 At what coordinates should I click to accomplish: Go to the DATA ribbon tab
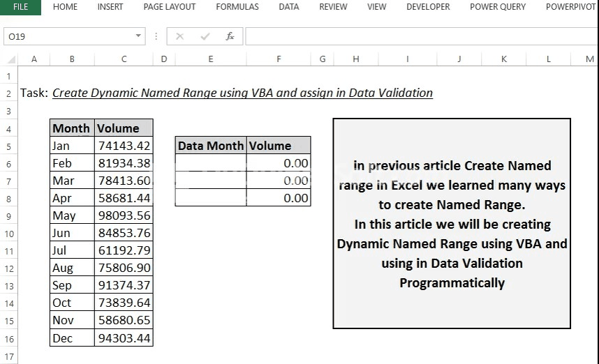coord(288,7)
